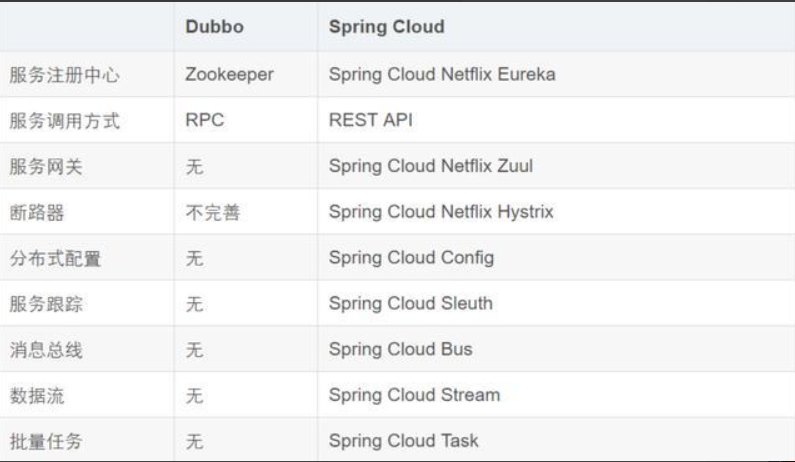Select the 服务网关 row label
Viewport: 795px width, 462px height.
coord(60,166)
